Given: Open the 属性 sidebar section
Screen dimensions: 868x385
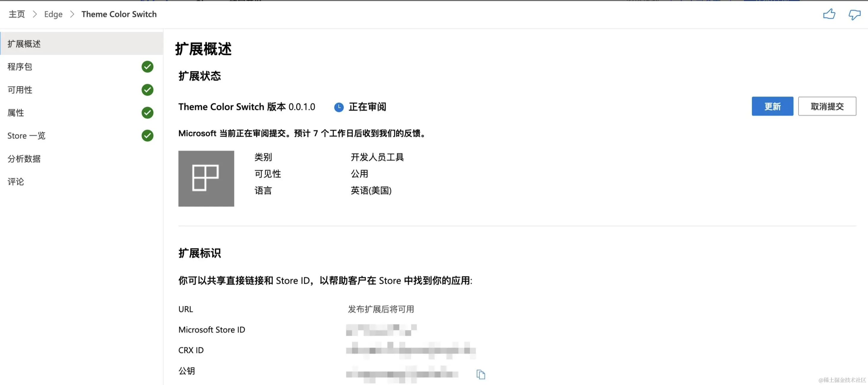Looking at the screenshot, I should 16,113.
